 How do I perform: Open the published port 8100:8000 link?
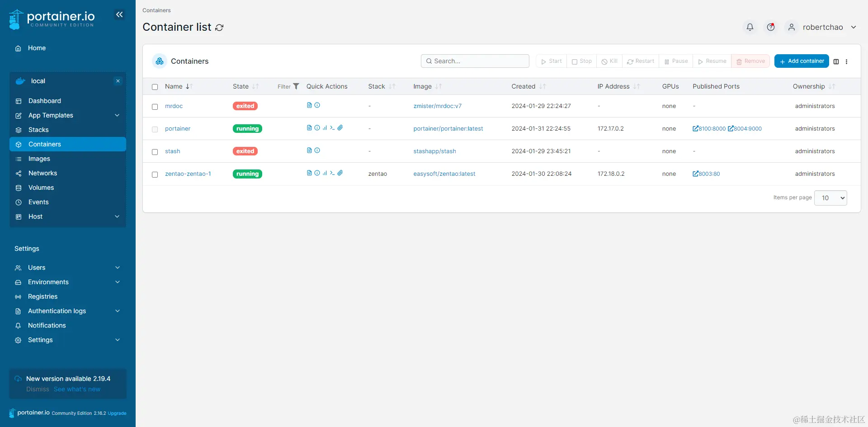point(709,128)
